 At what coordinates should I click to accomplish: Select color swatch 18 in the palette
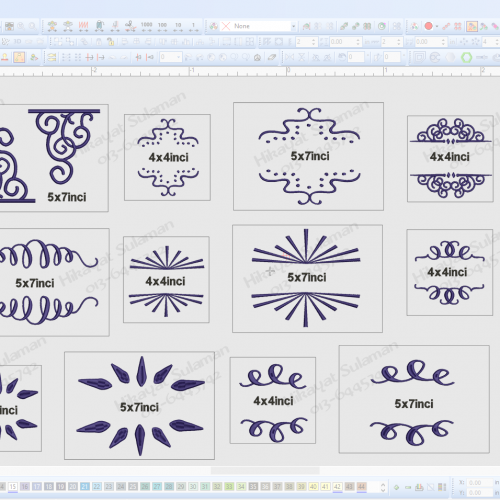[49, 487]
